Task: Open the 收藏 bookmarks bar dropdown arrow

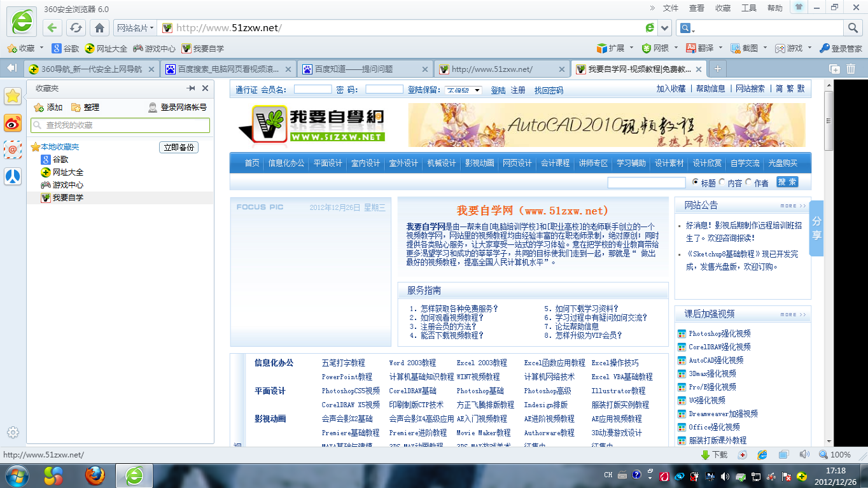Action: [x=42, y=48]
